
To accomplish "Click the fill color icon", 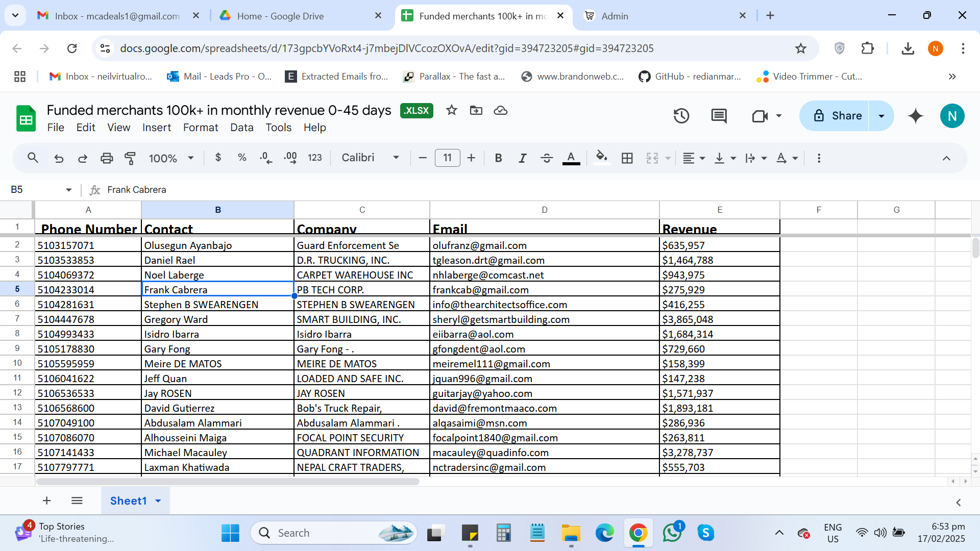I will coord(602,158).
